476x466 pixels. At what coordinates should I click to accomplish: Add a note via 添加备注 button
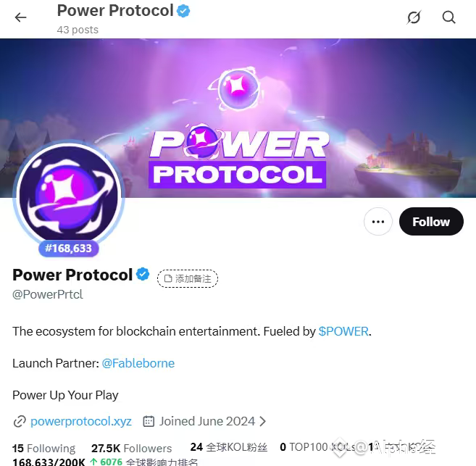pyautogui.click(x=188, y=278)
